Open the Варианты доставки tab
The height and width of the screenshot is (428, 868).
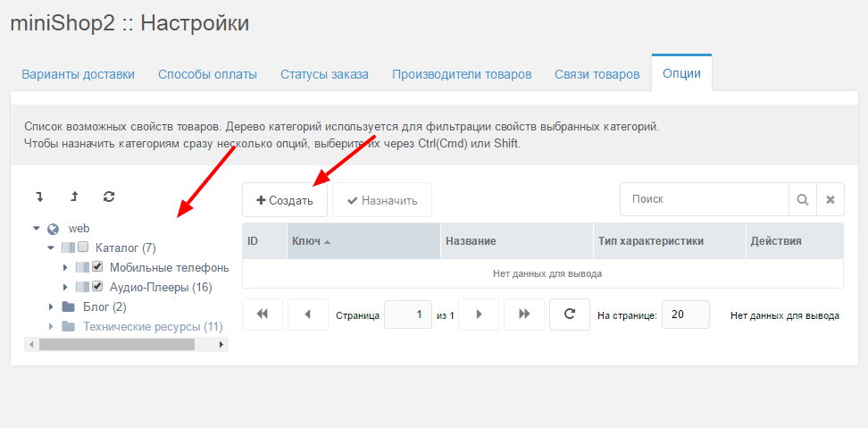pos(78,74)
